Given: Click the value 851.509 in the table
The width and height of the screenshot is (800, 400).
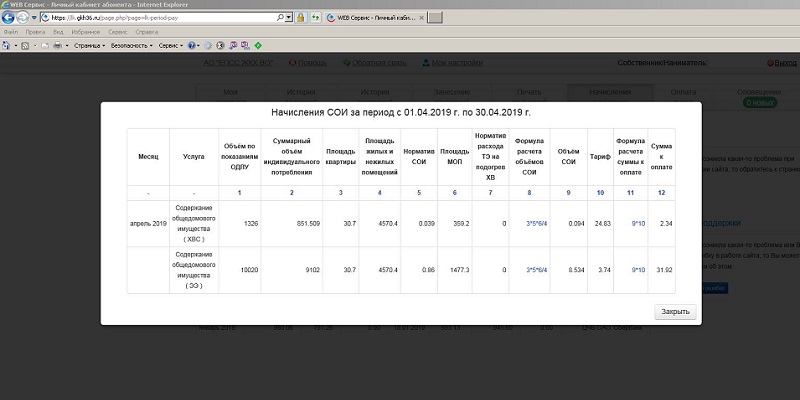Looking at the screenshot, I should (307, 223).
